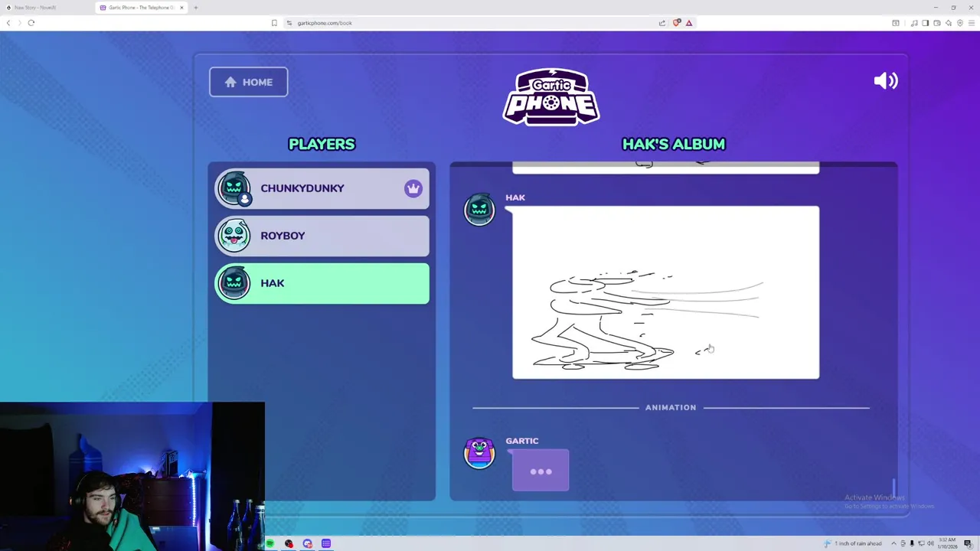Click HAK's avatar beside the album drawing

pos(479,209)
